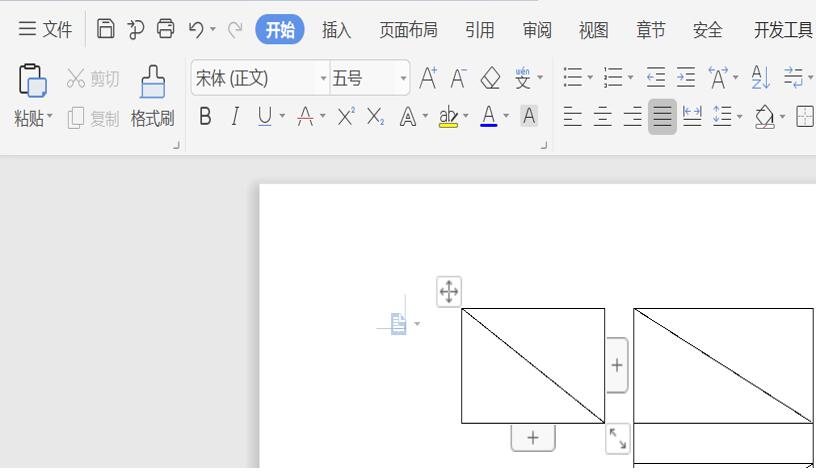825x472 pixels.
Task: Expand highlight color dropdown arrow
Action: pos(466,116)
